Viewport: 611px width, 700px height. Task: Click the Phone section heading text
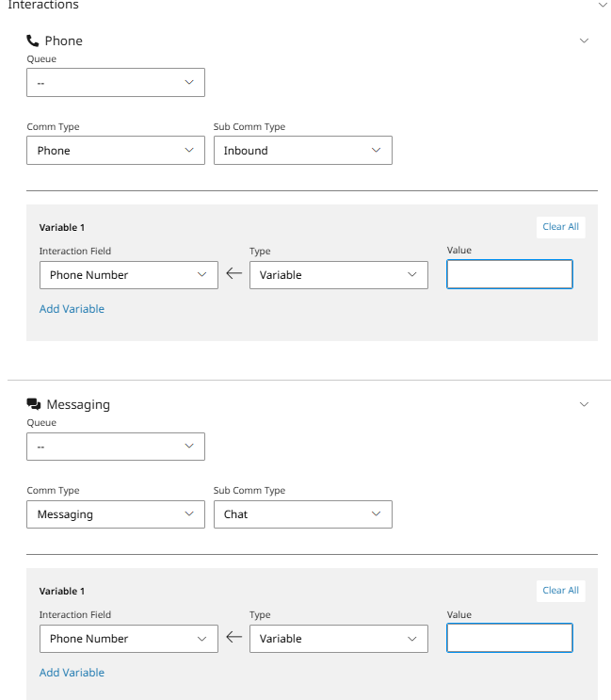(x=64, y=41)
